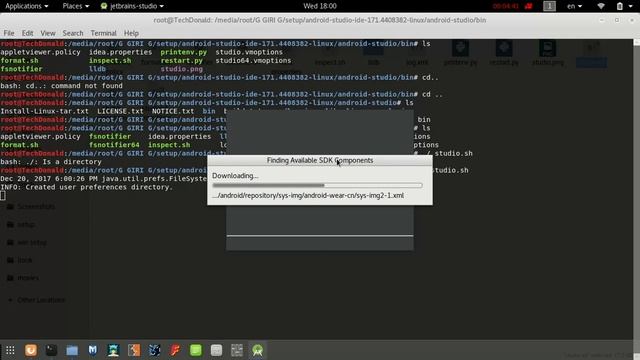Open the terminal View menu
This screenshot has height=360, width=640.
click(x=48, y=33)
